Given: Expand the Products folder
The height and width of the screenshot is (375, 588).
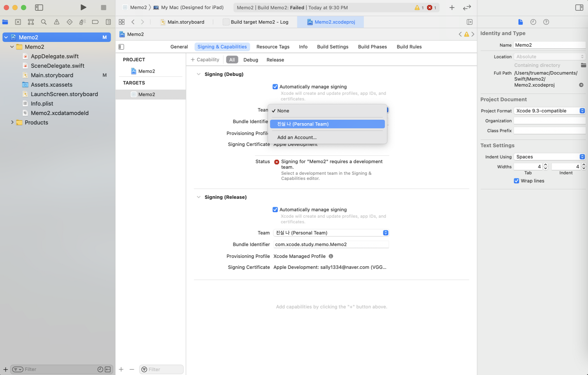Looking at the screenshot, I should point(12,122).
